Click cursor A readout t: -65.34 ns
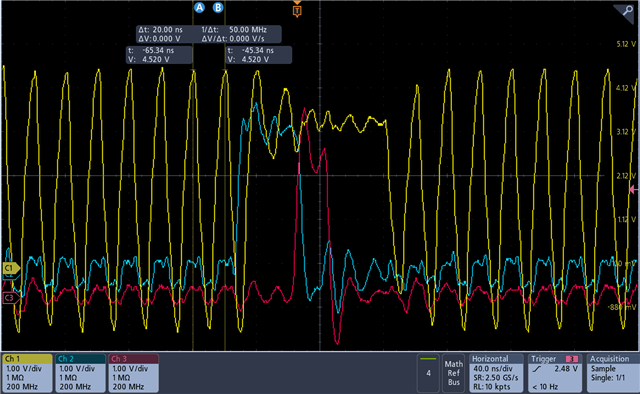The height and width of the screenshot is (394, 640). point(159,55)
